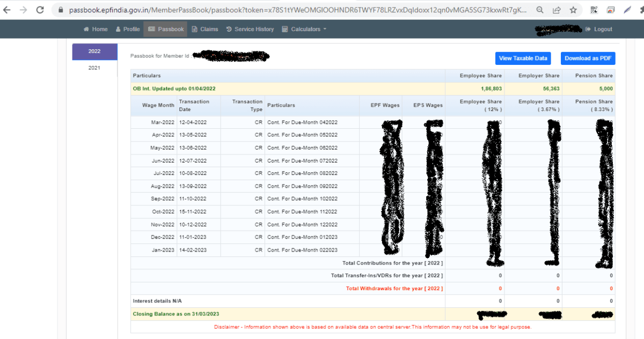
Task: Click the Download as PDF button
Action: click(x=588, y=58)
